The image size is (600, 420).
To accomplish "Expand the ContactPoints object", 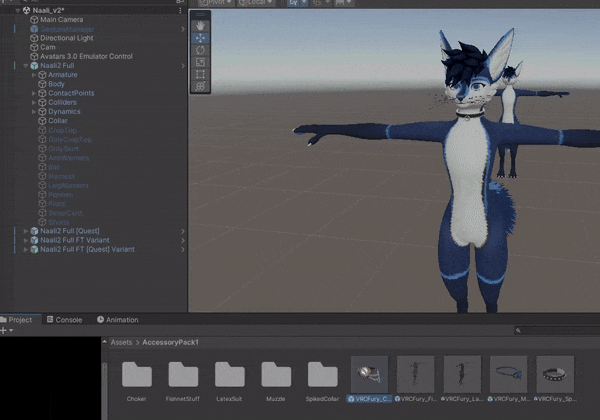I will pyautogui.click(x=33, y=93).
